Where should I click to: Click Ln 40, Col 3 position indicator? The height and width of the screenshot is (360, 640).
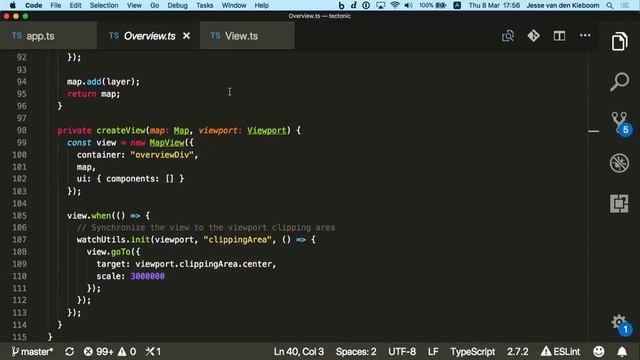298,351
